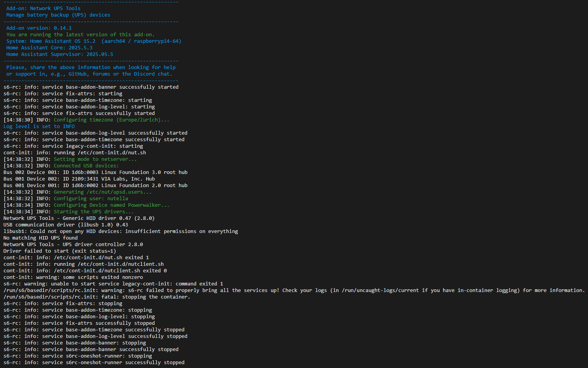Click "base-addon-log-level successfully started" line
Image resolution: width=588 pixels, height=368 pixels.
point(96,133)
